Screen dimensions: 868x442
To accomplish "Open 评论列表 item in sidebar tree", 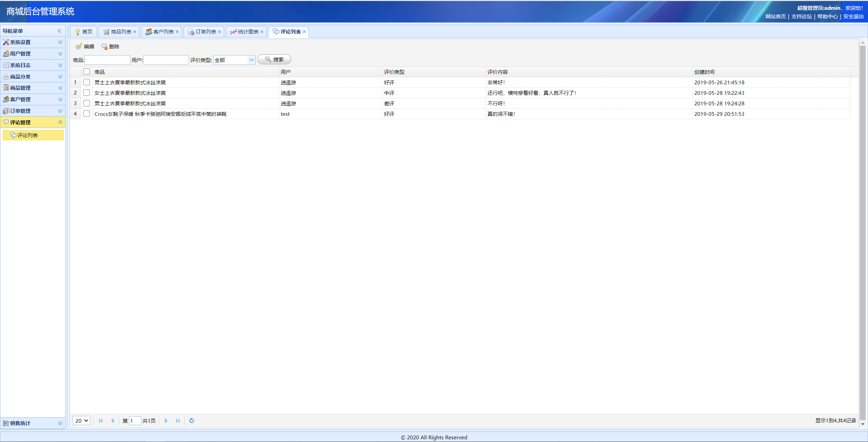I will (x=33, y=135).
